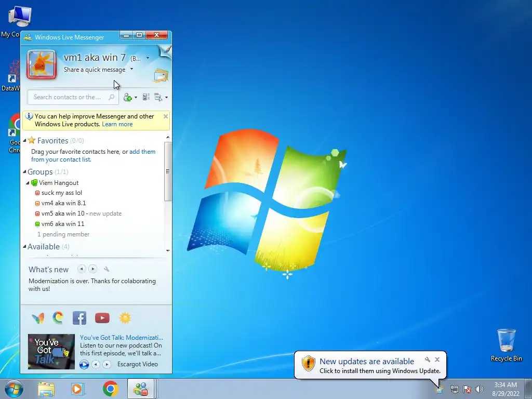Screen dimensions: 532x399
Task: Select contact vm6 aka win 11
Action: (x=63, y=224)
